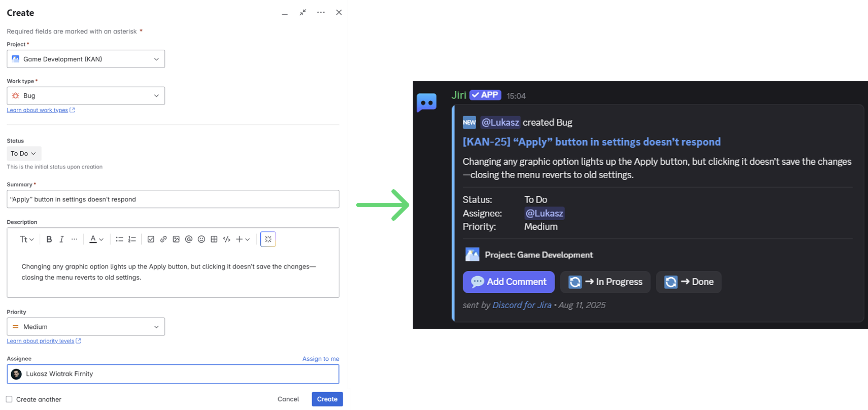
Task: Click Assign to me link
Action: (320, 358)
